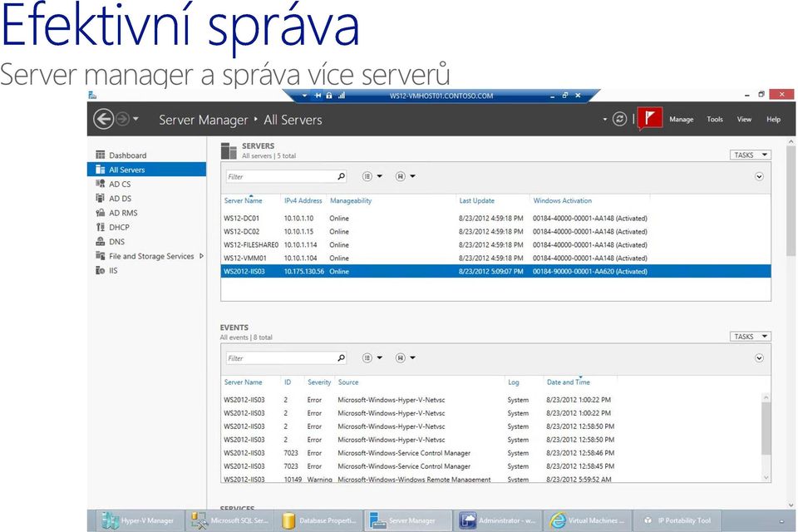
Task: Open the DHCP role page
Action: [x=146, y=227]
